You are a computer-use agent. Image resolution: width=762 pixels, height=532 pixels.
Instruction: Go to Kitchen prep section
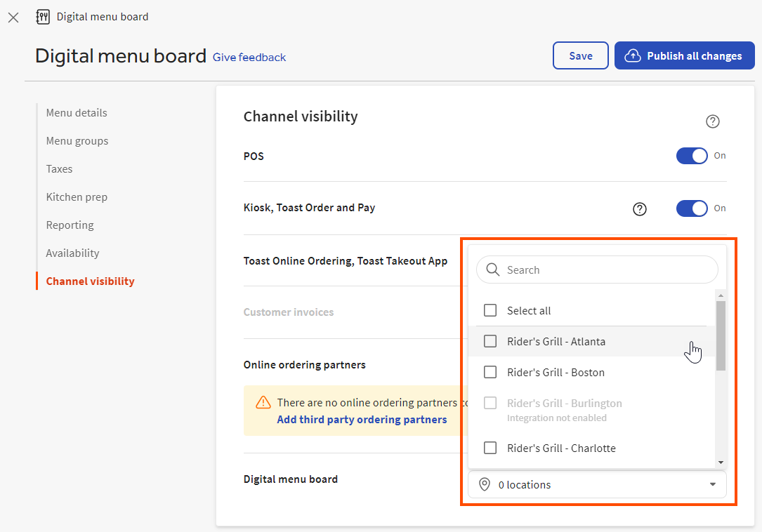click(77, 197)
